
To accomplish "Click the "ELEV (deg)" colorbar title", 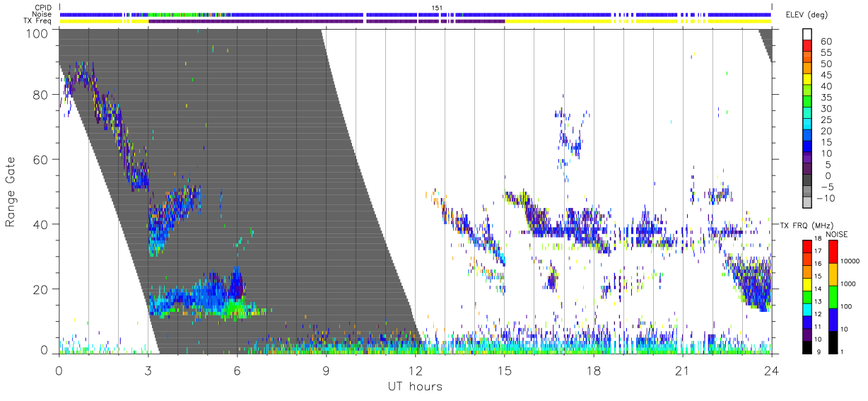I will [x=807, y=15].
